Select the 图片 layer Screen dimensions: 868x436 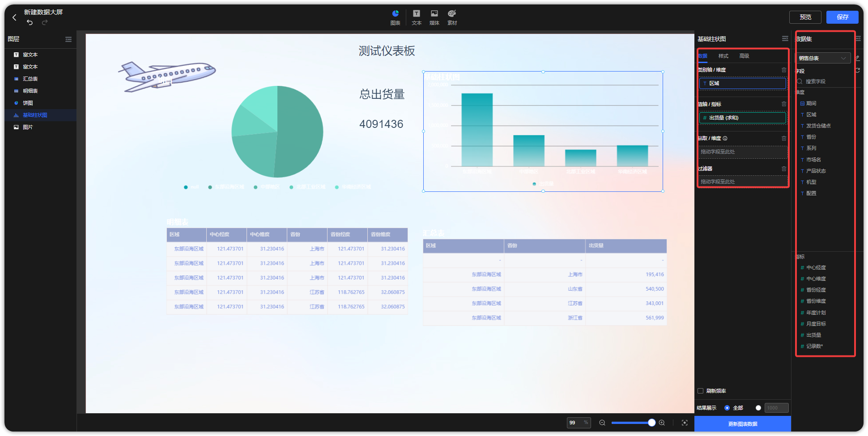(x=41, y=127)
